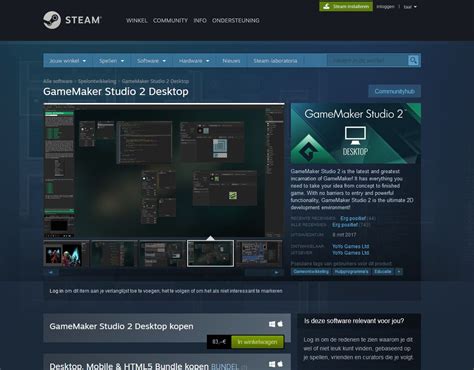Click the plus button after the Educatie tag
The height and width of the screenshot is (370, 474).
pos(399,272)
